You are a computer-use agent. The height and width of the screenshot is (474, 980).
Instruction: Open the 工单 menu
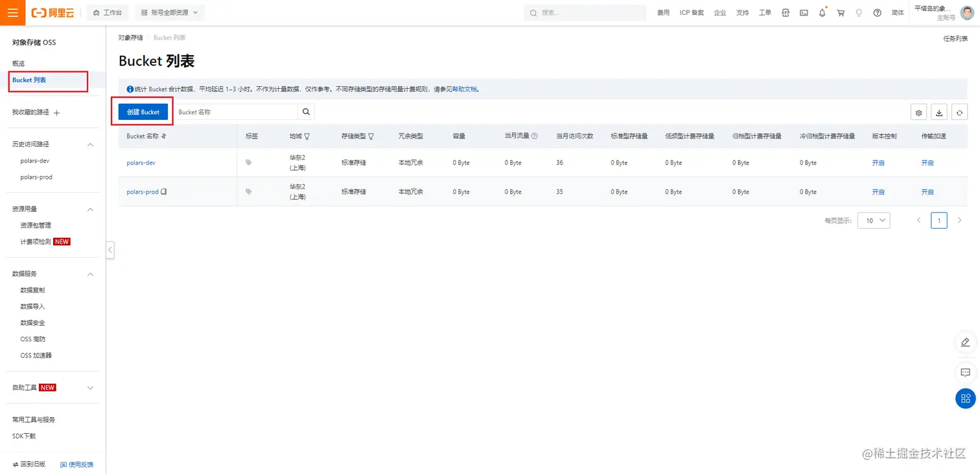pyautogui.click(x=765, y=13)
